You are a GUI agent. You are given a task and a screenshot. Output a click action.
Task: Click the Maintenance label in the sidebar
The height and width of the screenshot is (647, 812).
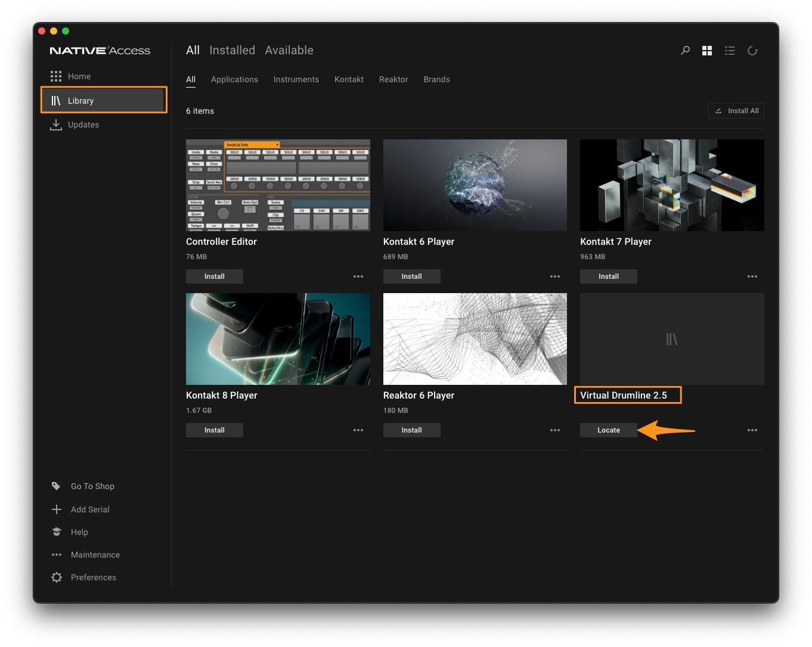(x=95, y=555)
